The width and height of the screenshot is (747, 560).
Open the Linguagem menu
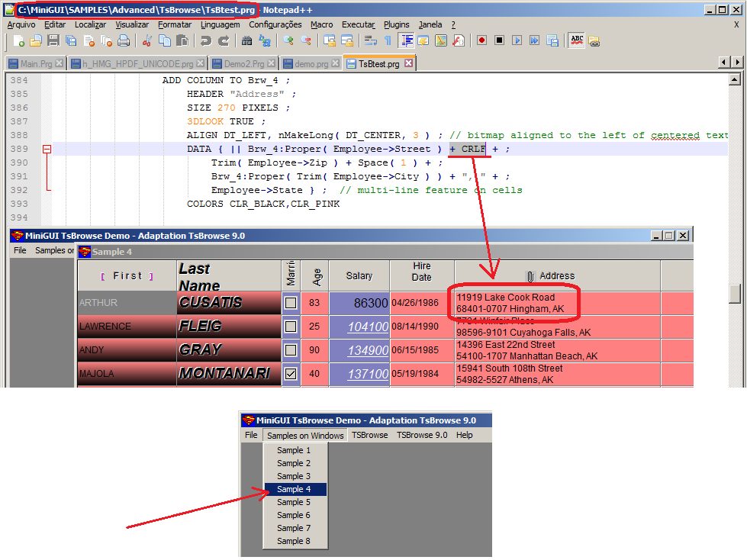220,24
